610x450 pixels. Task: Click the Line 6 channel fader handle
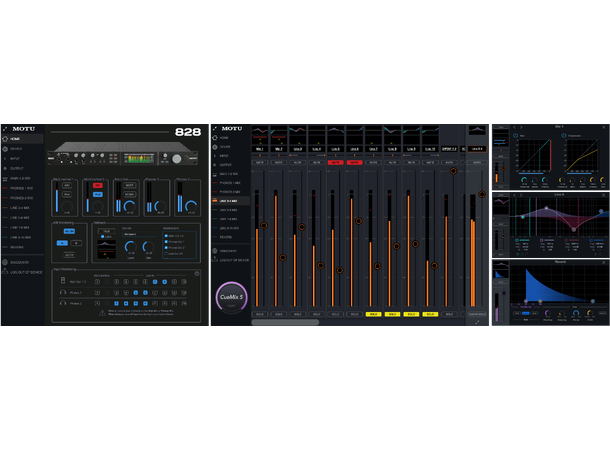click(x=359, y=221)
